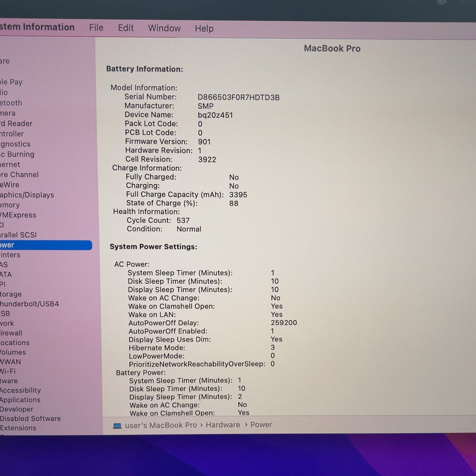Click "user's MacBook Pro" in path bar
The width and height of the screenshot is (476, 476).
[x=161, y=425]
